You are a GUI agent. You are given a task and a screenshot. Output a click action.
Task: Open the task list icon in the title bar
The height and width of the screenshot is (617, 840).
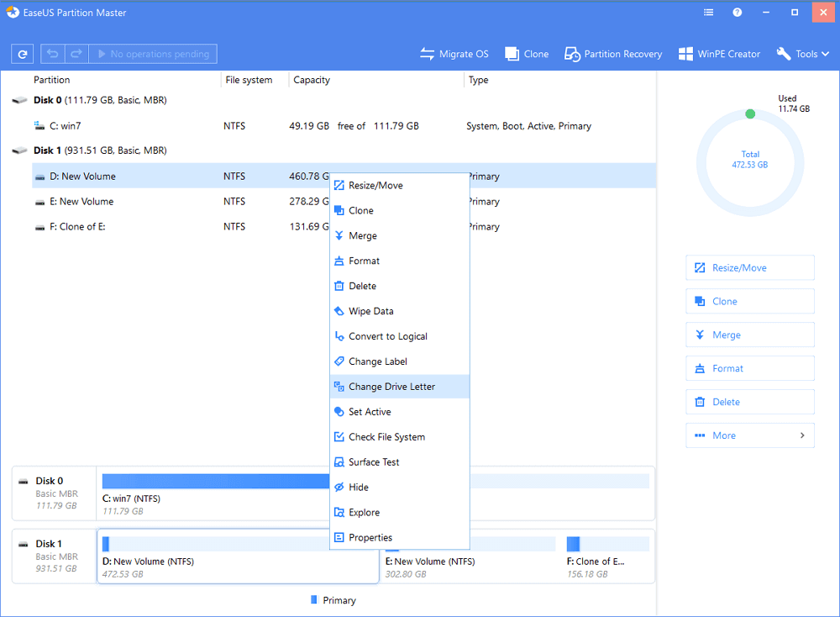(x=710, y=13)
